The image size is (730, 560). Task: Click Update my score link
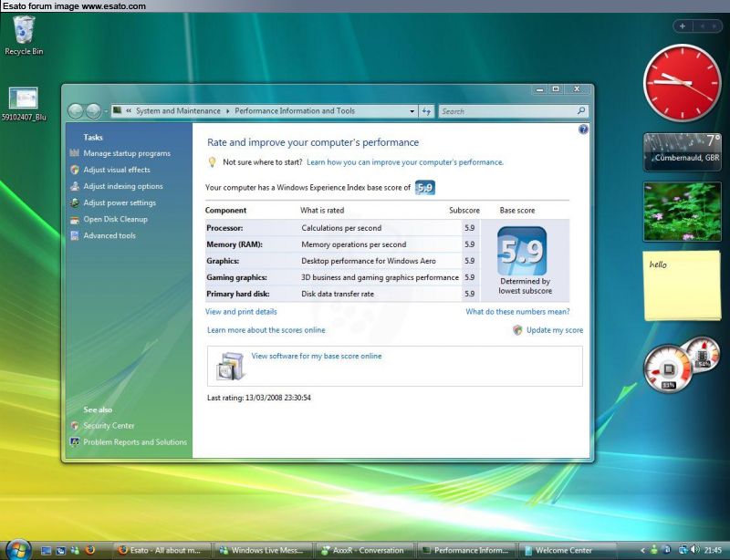[555, 330]
